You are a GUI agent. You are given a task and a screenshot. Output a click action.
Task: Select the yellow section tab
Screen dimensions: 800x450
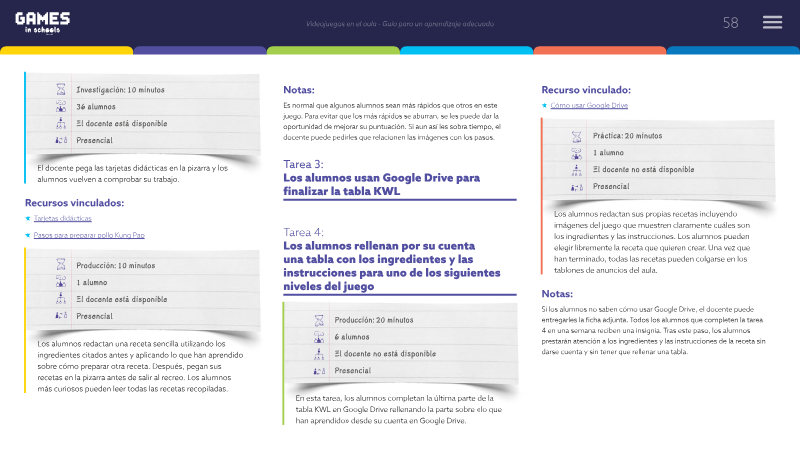click(x=66, y=51)
